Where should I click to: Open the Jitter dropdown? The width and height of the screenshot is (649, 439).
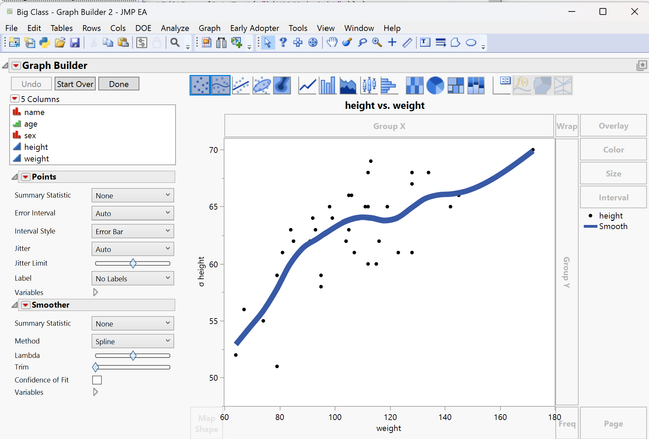click(x=132, y=249)
